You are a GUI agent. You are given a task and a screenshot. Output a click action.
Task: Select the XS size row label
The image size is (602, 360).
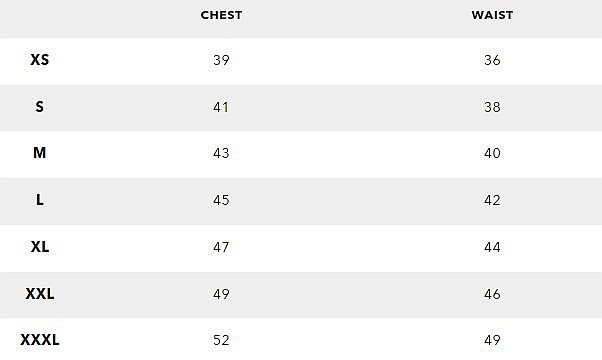(x=40, y=60)
